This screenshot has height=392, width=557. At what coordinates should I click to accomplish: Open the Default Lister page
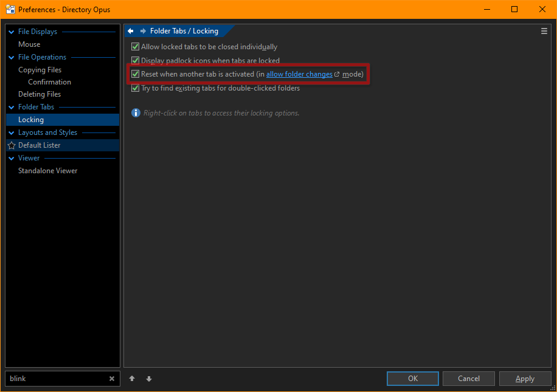[63, 145]
